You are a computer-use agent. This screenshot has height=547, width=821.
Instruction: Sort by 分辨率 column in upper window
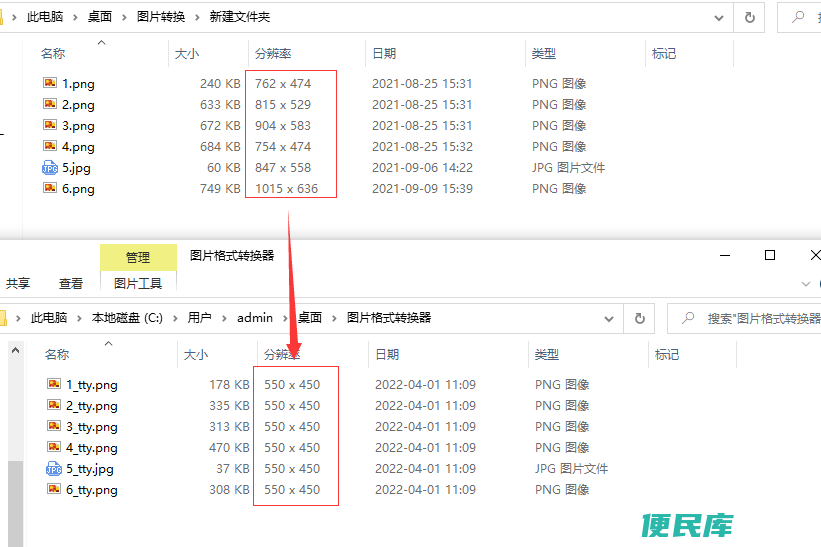[x=273, y=53]
